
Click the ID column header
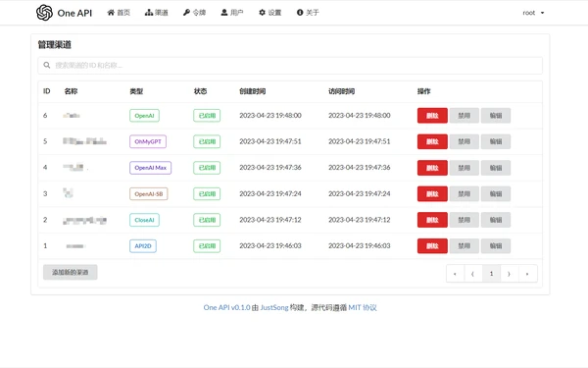[x=46, y=91]
